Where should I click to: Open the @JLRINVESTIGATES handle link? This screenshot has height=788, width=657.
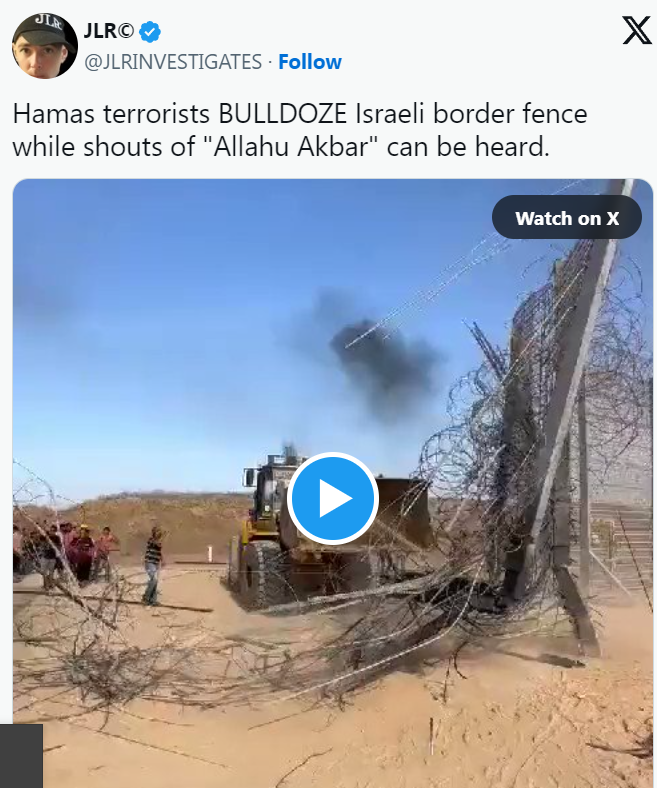[x=172, y=62]
